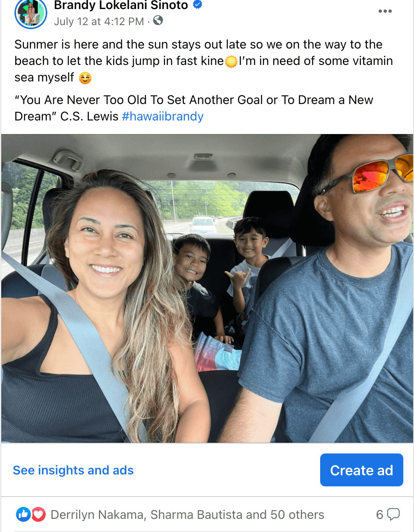Click the comment speech bubble icon
The height and width of the screenshot is (532, 414).
(x=393, y=514)
